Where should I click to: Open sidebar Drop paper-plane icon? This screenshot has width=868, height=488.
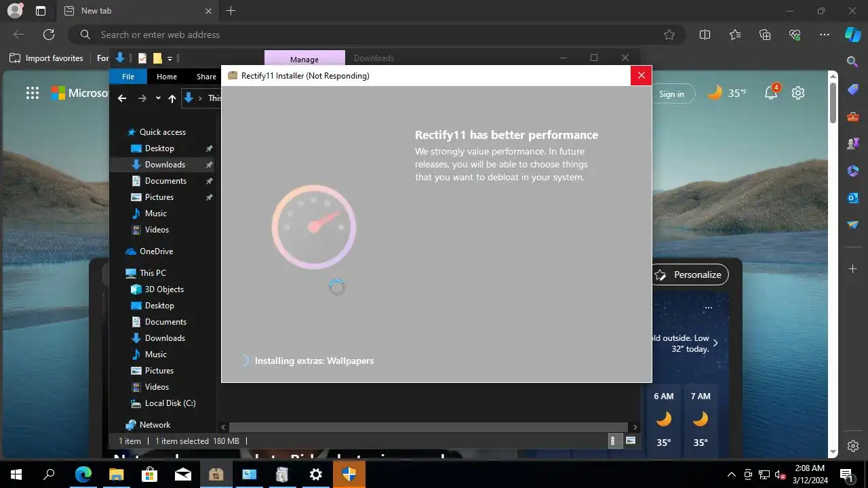853,225
